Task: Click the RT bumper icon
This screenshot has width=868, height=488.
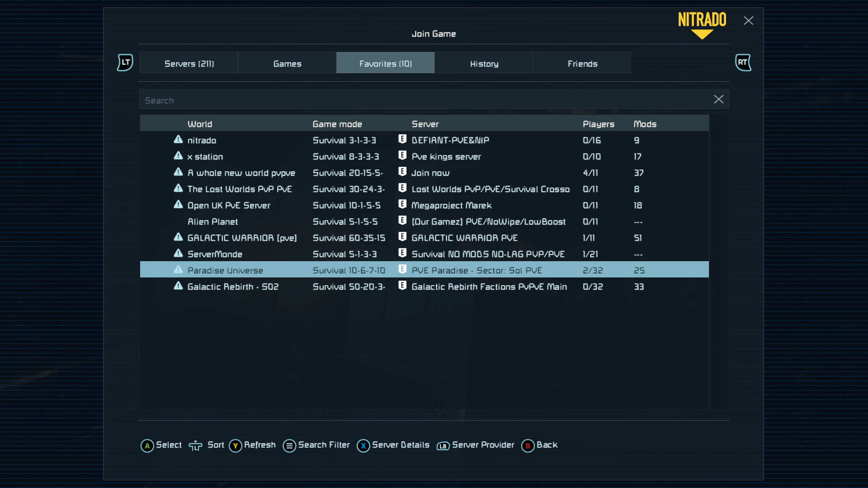Action: point(743,62)
